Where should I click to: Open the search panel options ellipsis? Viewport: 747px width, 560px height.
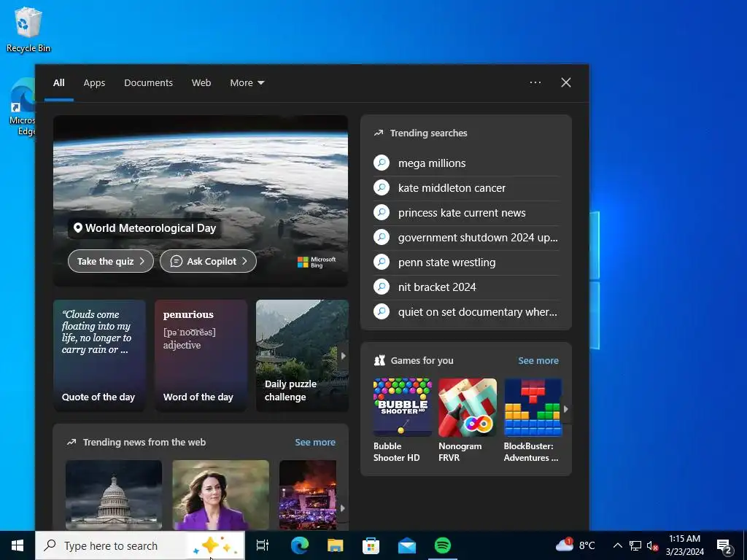click(535, 82)
